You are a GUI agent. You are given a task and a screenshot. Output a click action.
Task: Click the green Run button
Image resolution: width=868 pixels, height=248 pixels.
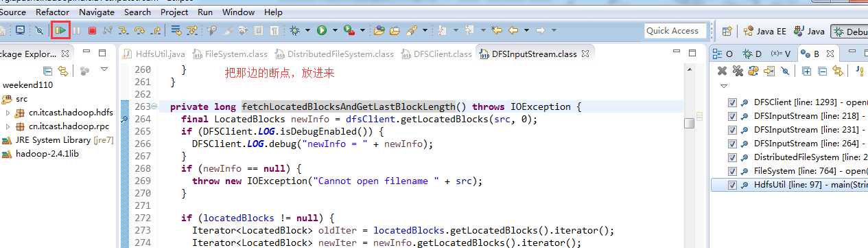point(321,30)
